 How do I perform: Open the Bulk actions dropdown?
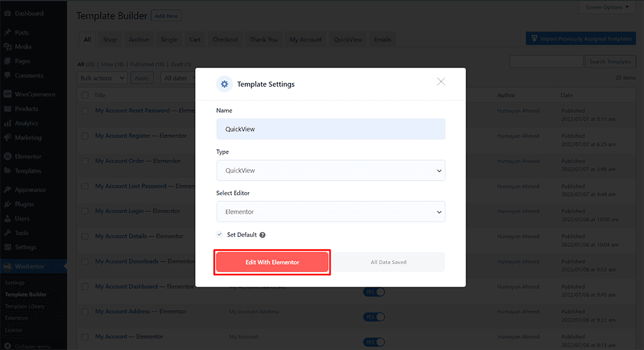102,78
